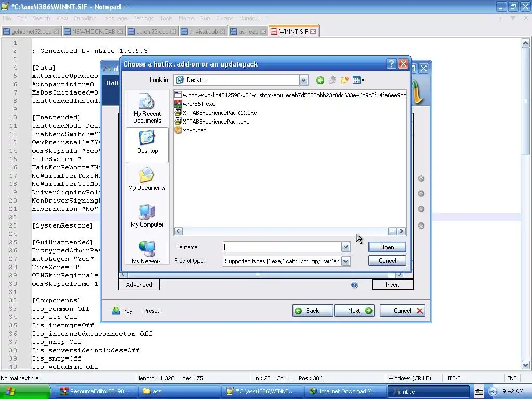Open the view menu icon in file dialog

click(358, 81)
